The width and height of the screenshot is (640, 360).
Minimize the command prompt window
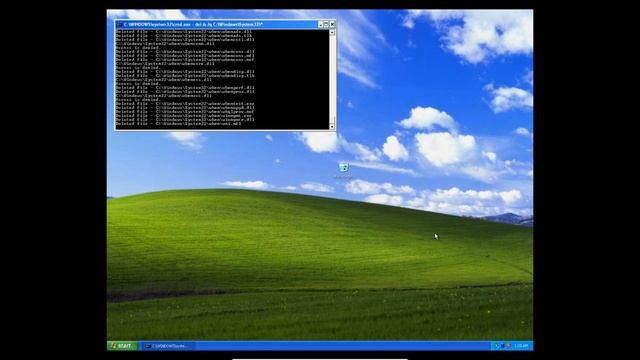(x=320, y=24)
